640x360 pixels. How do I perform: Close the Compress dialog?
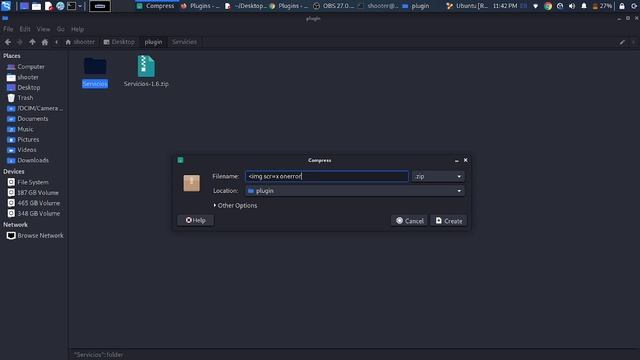(x=465, y=160)
